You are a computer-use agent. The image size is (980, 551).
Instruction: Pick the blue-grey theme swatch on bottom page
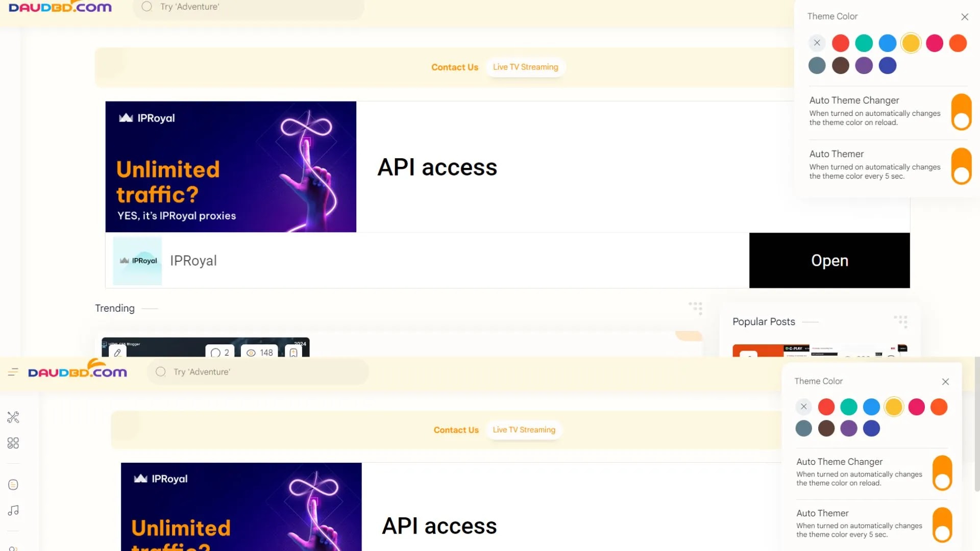804,428
